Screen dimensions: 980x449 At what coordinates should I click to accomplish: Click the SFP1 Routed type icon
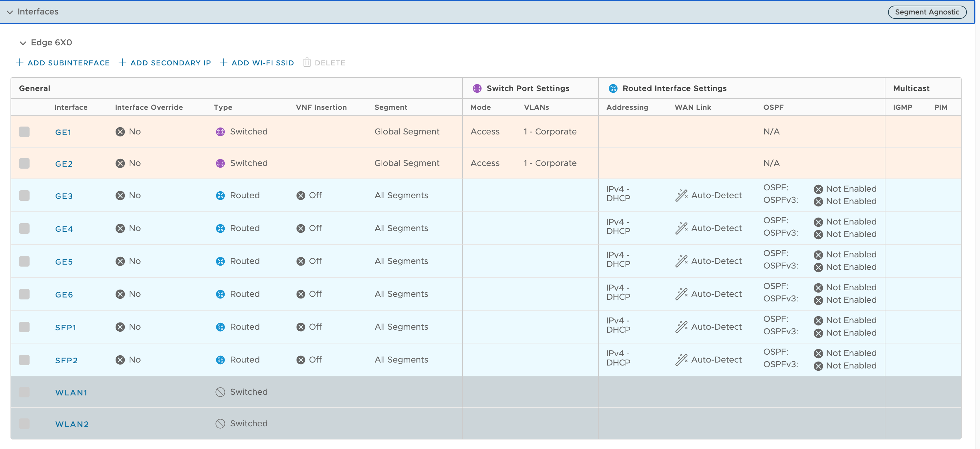coord(220,327)
